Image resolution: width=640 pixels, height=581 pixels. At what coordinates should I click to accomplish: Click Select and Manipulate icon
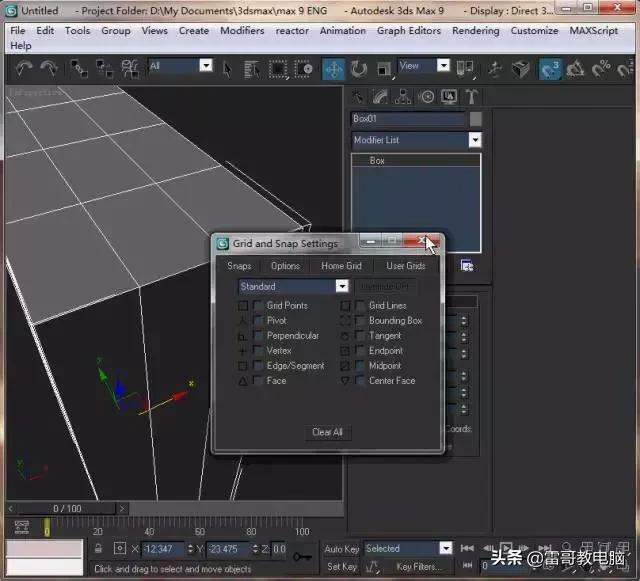pyautogui.click(x=495, y=69)
